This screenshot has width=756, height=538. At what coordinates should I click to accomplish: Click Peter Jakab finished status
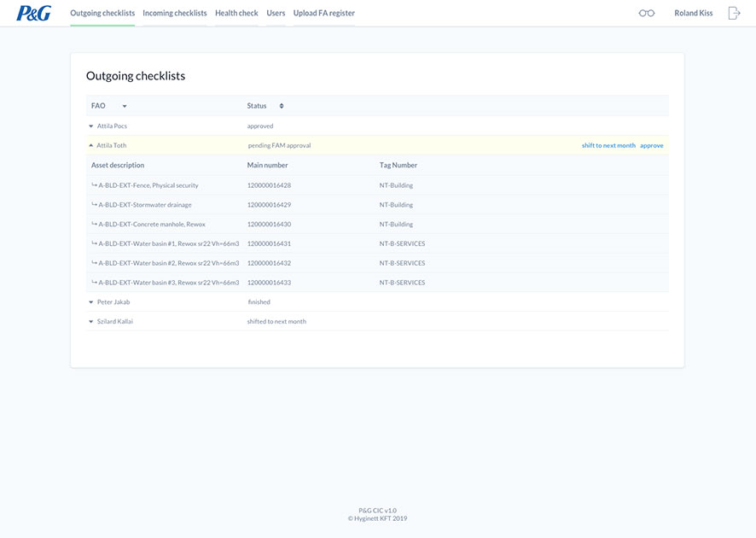point(259,302)
